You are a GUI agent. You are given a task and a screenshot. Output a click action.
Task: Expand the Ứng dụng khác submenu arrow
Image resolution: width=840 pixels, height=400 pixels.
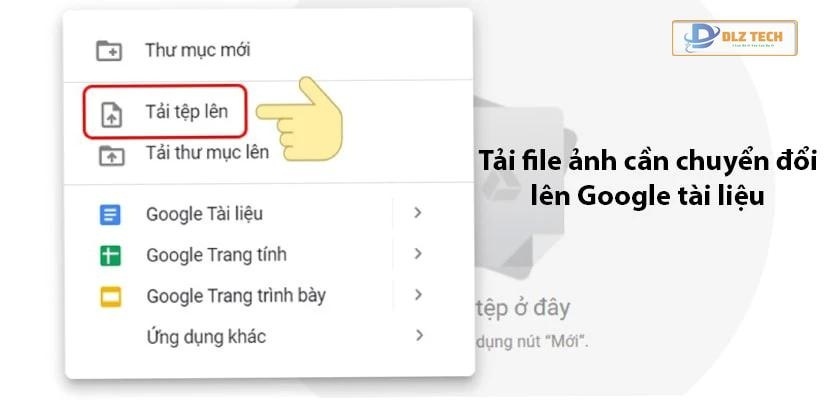coord(419,336)
